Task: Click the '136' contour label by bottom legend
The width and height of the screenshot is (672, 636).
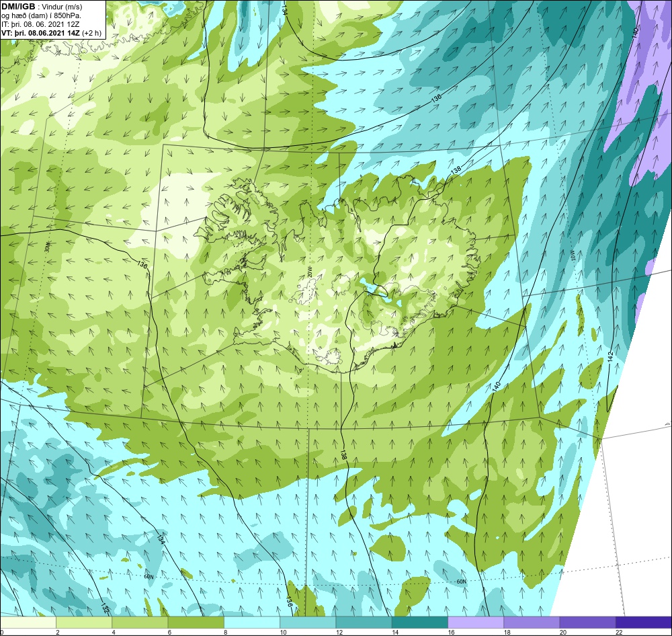Action: (x=289, y=601)
